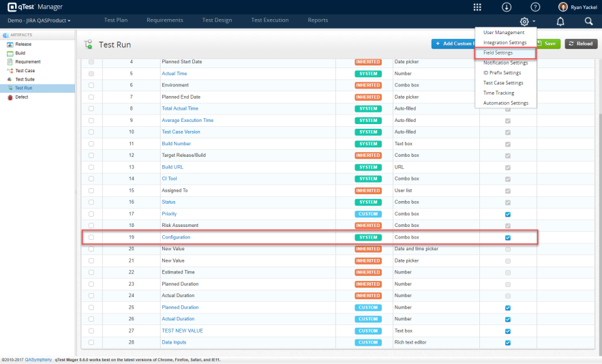602x364 pixels.
Task: Open the Total Actual Time field link
Action: coord(180,108)
